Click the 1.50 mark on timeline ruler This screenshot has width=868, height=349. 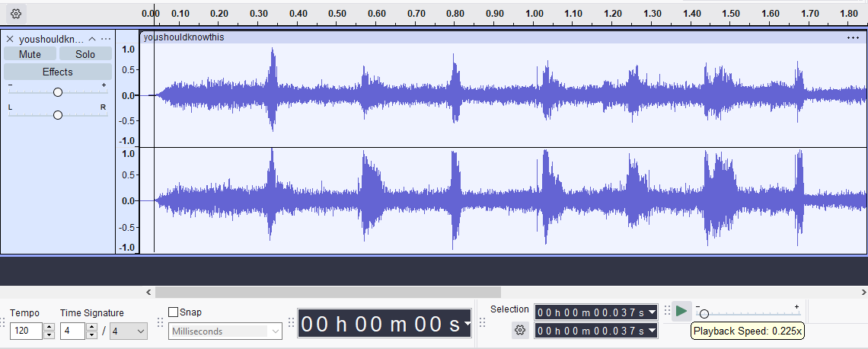[731, 14]
